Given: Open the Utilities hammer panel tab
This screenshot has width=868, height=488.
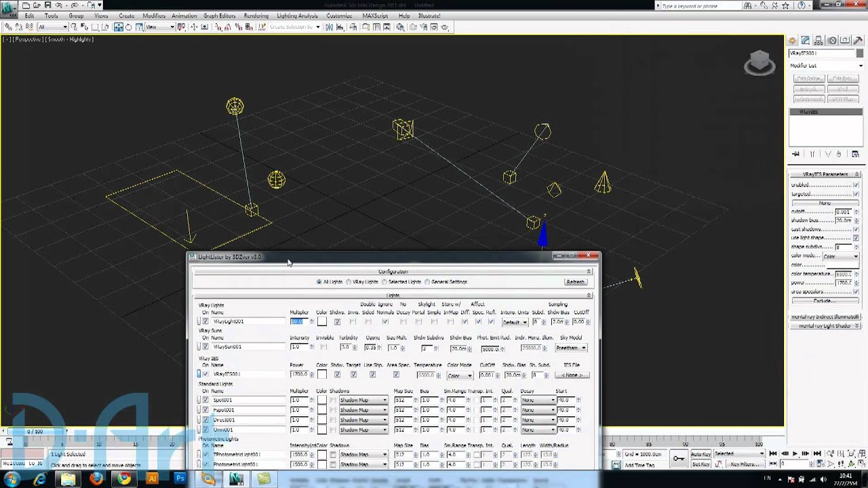Looking at the screenshot, I should (x=858, y=41).
